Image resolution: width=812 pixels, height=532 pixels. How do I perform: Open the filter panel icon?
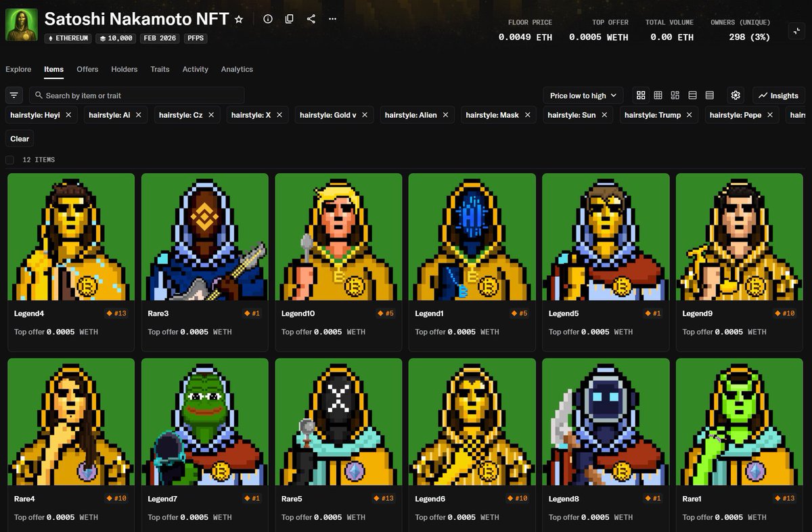[x=14, y=95]
